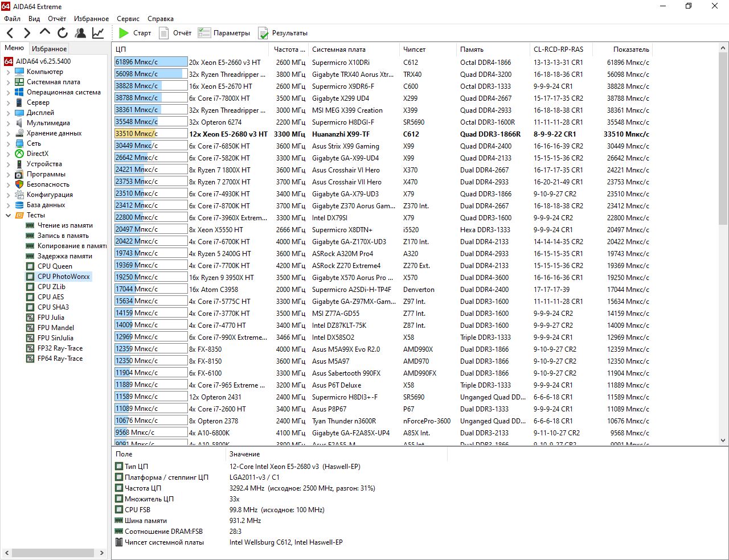The width and height of the screenshot is (729, 560).
Task: Click the Чтение из памяти test icon
Action: 30,225
